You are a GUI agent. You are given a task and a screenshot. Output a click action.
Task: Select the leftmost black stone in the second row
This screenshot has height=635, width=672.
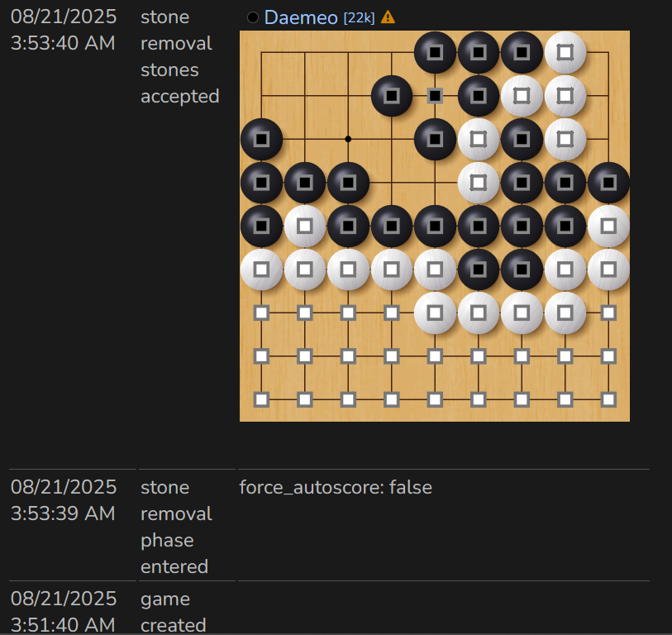[392, 96]
